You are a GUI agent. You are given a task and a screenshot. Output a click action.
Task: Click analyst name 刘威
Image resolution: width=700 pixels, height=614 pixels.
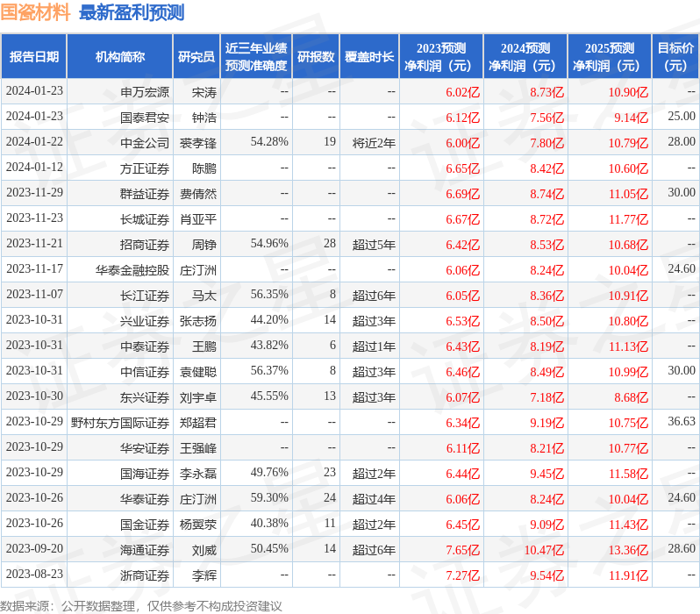tap(204, 550)
